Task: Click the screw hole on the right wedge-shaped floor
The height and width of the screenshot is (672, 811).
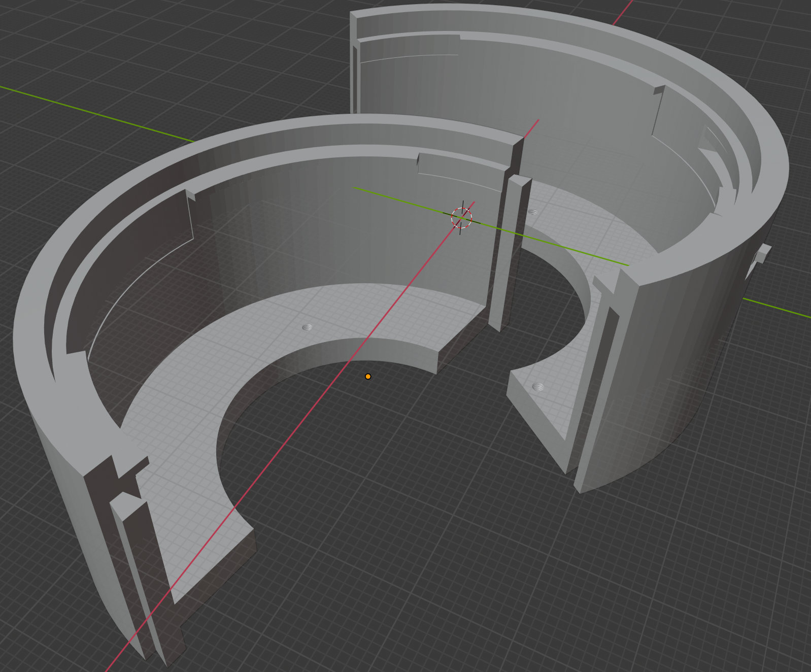Action: (537, 387)
